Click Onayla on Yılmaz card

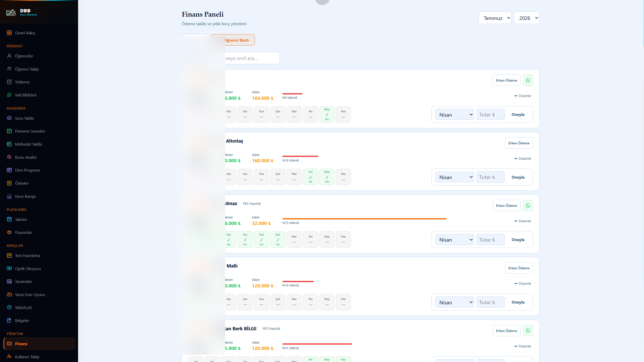(518, 240)
